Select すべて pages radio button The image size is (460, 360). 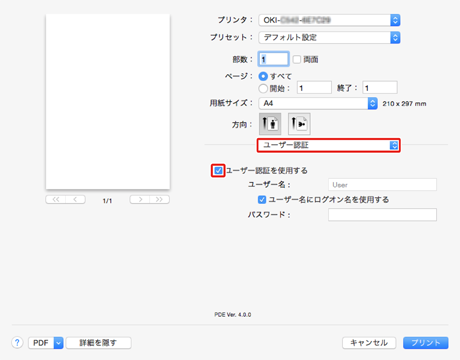point(263,76)
